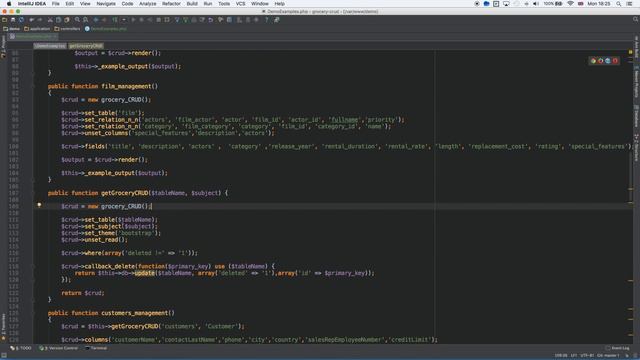This screenshot has height=360, width=640.
Task: Click the macOS Spotlight search icon
Action: coord(619,4)
